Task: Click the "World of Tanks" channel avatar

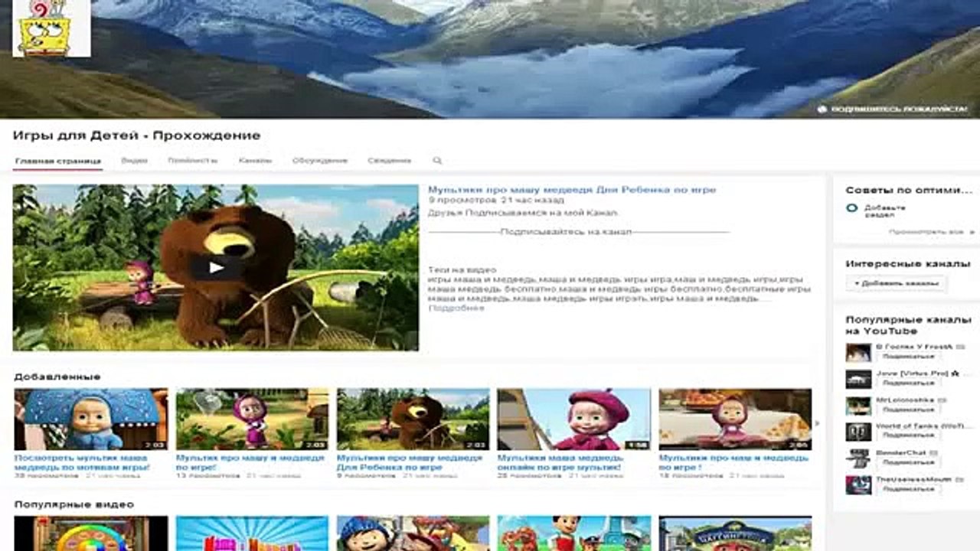Action: pyautogui.click(x=858, y=432)
